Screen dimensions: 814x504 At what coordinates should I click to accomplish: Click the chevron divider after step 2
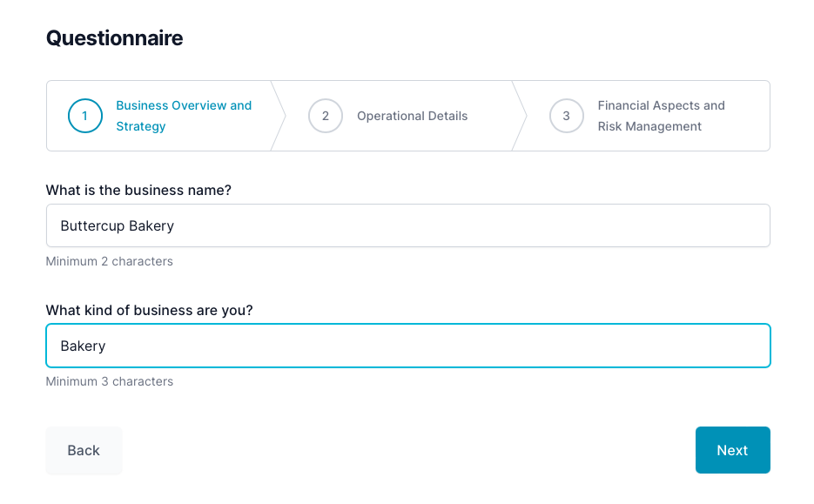coord(520,116)
